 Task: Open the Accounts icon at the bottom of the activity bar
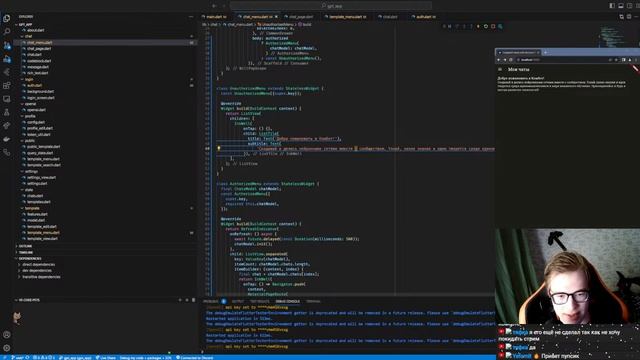tap(7, 335)
